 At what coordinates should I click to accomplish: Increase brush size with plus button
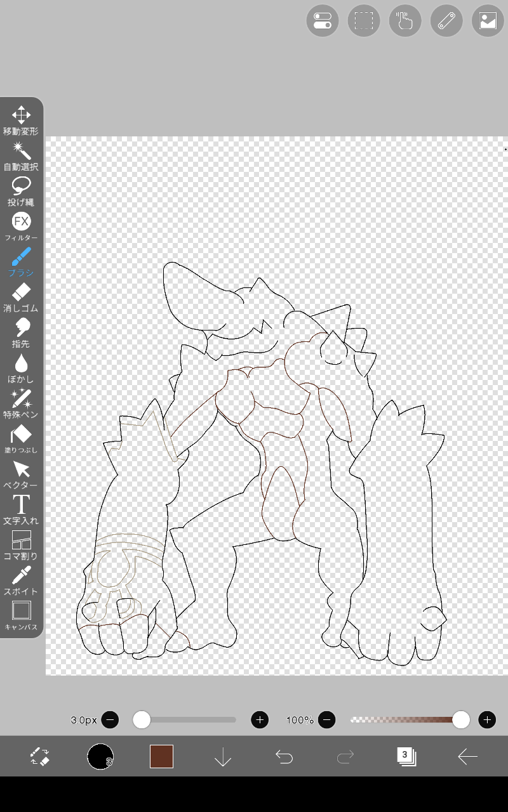[260, 719]
